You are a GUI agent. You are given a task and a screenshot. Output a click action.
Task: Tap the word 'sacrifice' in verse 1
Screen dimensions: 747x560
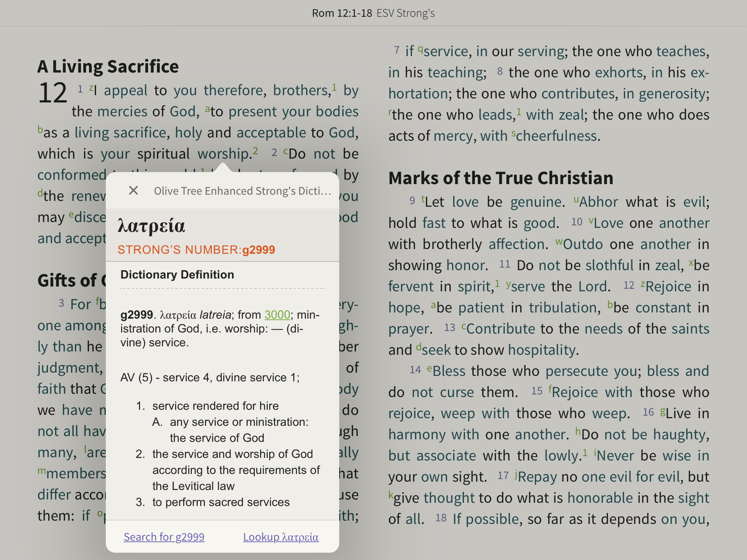point(140,132)
